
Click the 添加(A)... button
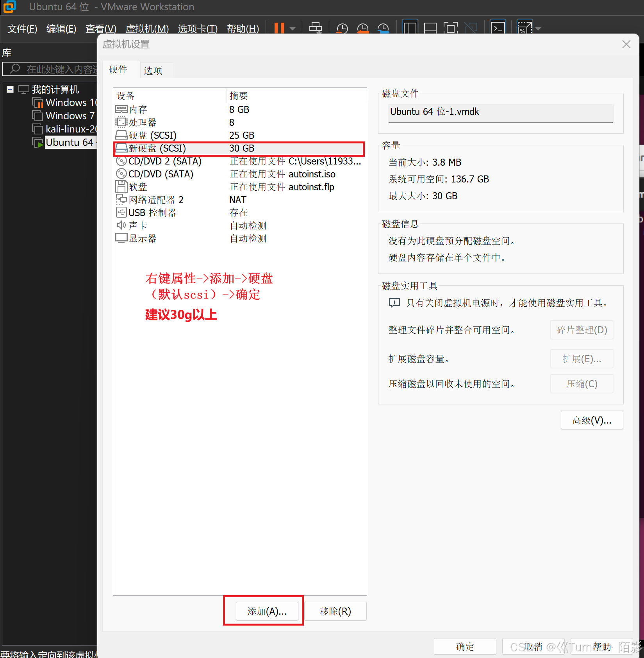(267, 611)
